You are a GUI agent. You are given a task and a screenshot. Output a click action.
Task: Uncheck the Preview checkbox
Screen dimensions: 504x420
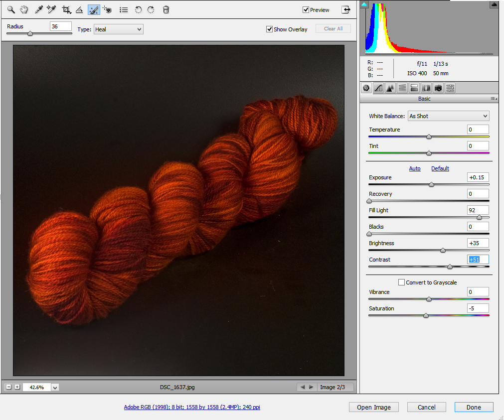point(306,10)
